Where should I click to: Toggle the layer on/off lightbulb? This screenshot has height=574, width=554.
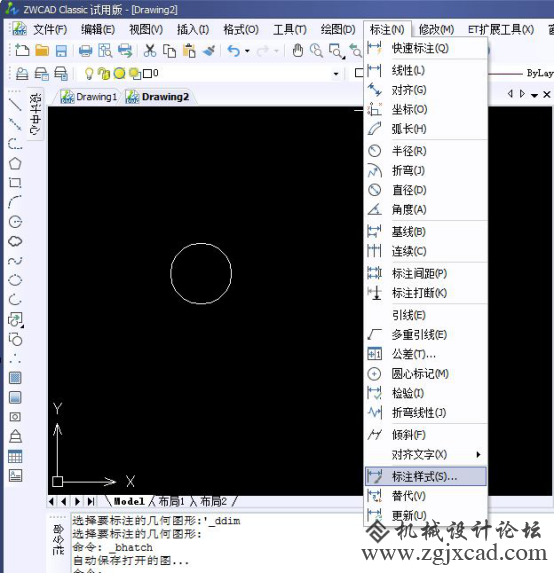(89, 73)
